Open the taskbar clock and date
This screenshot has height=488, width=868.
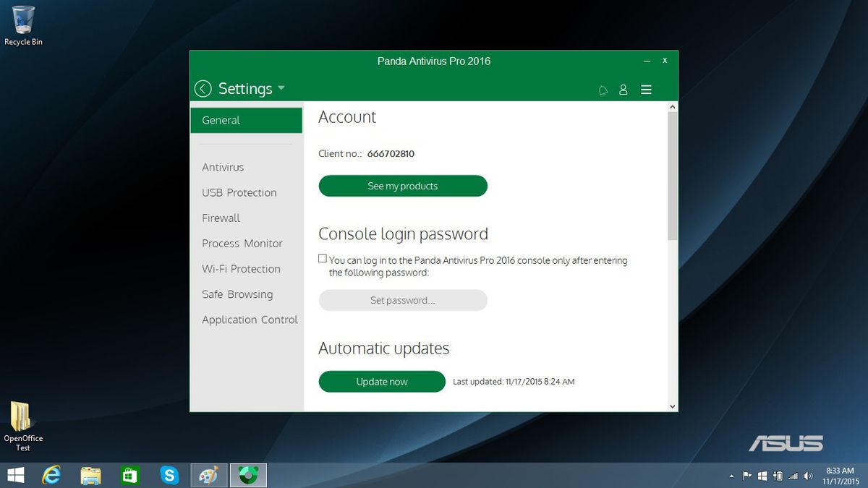tap(840, 476)
